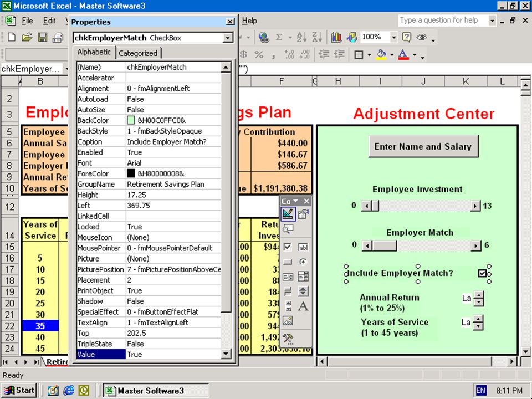Create a new blank workbook
The width and height of the screenshot is (532, 399).
pyautogui.click(x=12, y=37)
